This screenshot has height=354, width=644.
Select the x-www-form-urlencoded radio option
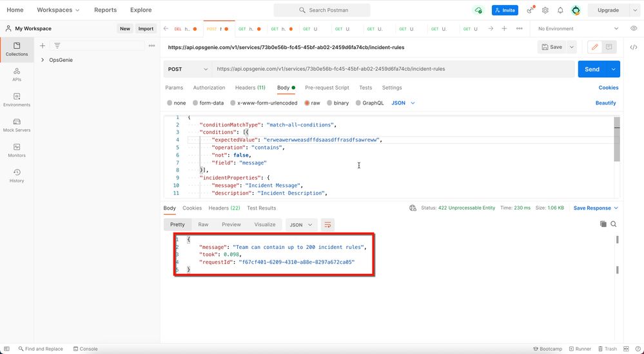pos(233,103)
